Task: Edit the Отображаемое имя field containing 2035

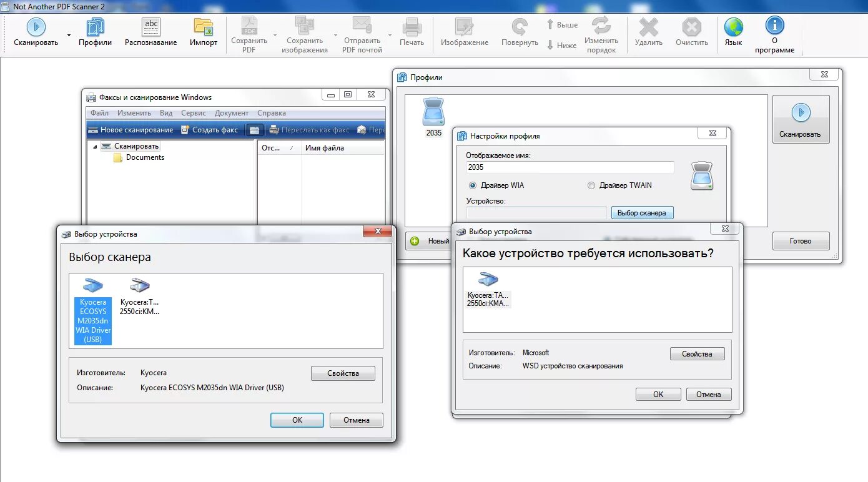Action: tap(570, 167)
